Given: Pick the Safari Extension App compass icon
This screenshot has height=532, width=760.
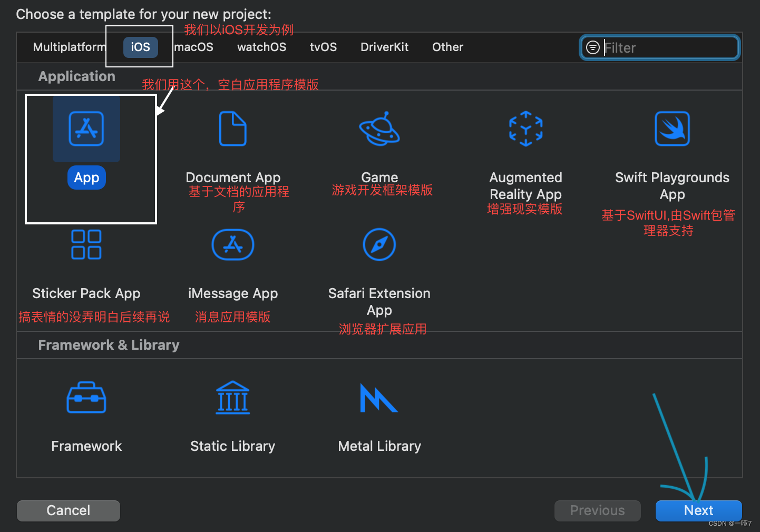Looking at the screenshot, I should point(379,244).
